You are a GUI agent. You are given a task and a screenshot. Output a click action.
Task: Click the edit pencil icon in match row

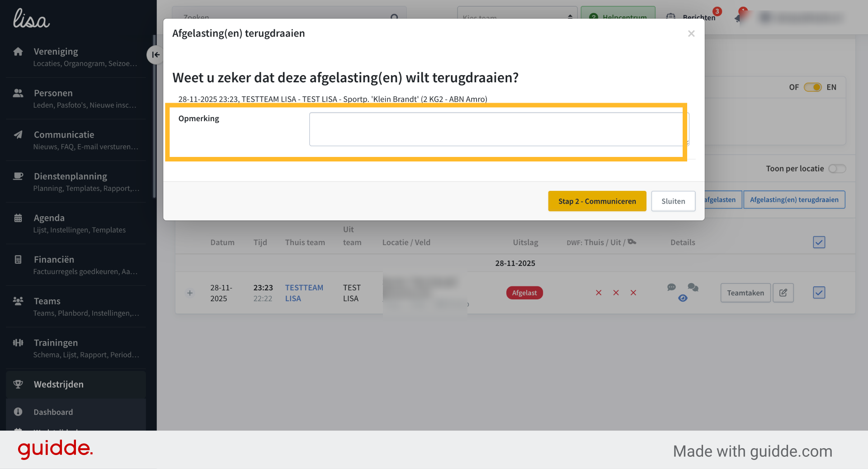coord(783,293)
